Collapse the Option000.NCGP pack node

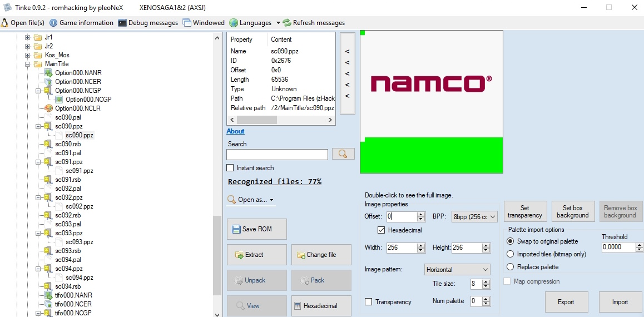[38, 91]
